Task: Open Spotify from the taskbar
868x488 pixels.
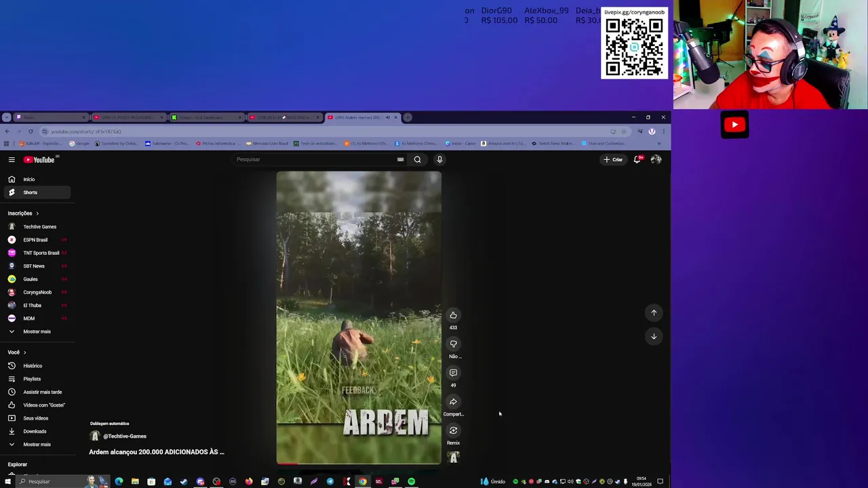Action: [411, 481]
